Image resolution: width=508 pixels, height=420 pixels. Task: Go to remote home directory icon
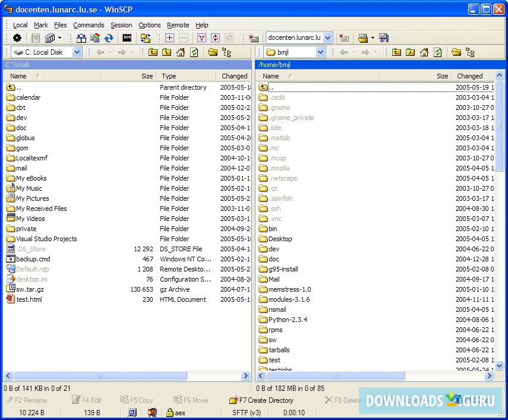424,52
